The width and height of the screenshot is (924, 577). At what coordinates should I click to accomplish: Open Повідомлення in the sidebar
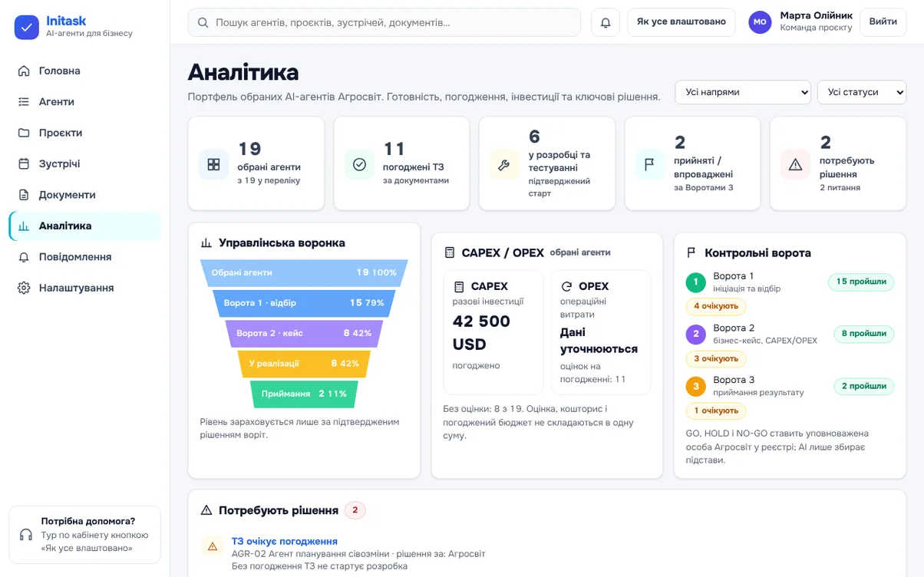tap(84, 257)
